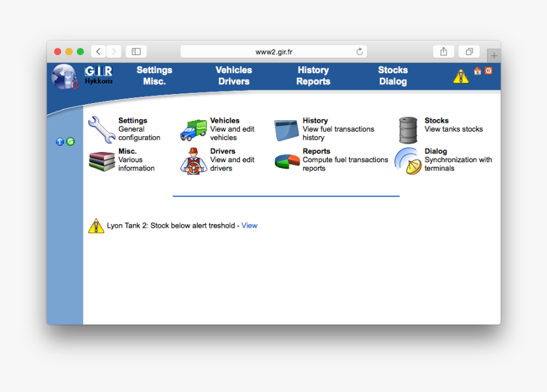Reload the page in address bar

[359, 52]
